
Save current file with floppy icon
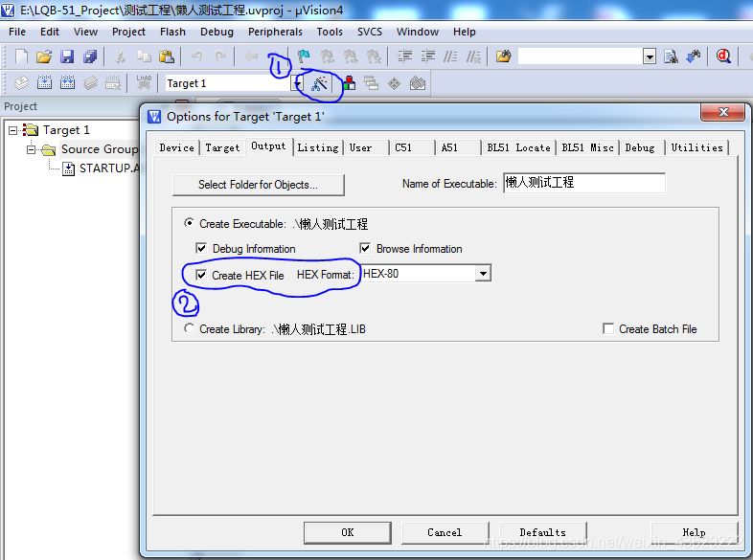(67, 56)
